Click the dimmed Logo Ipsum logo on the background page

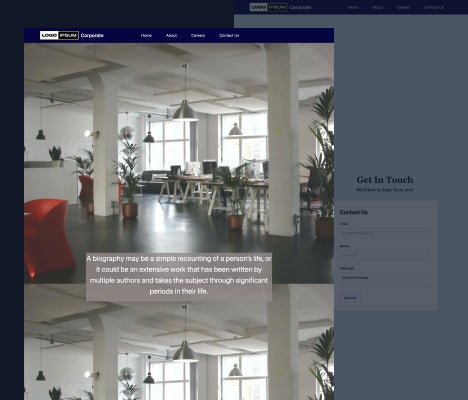268,7
